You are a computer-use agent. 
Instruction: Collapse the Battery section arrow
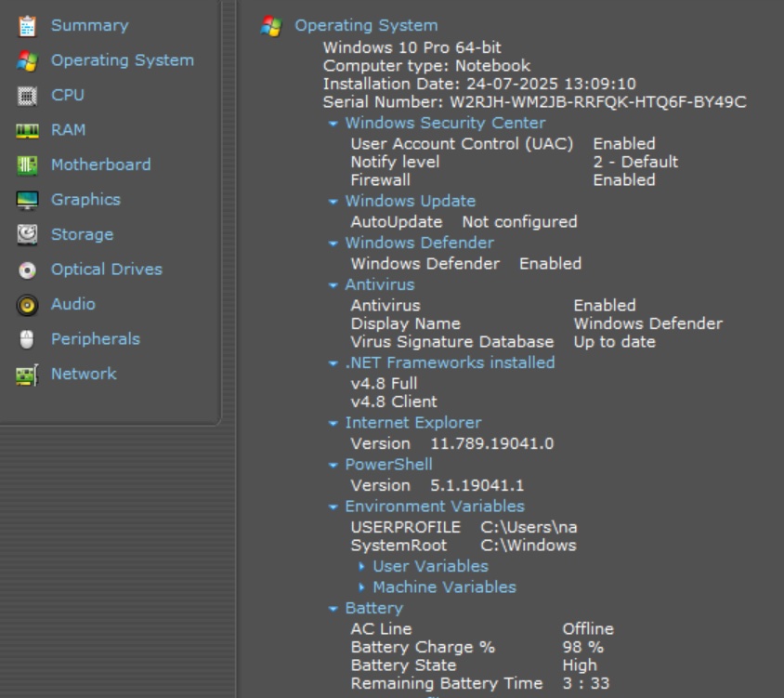(x=333, y=609)
